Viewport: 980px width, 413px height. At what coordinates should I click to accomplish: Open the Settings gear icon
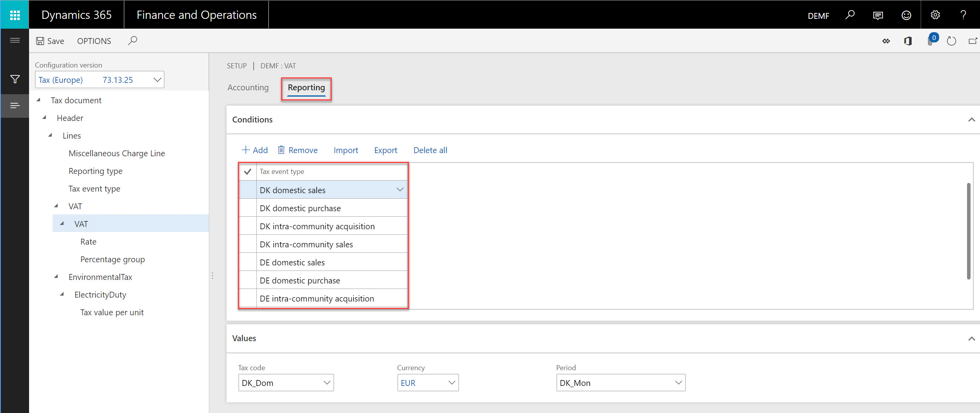(935, 15)
